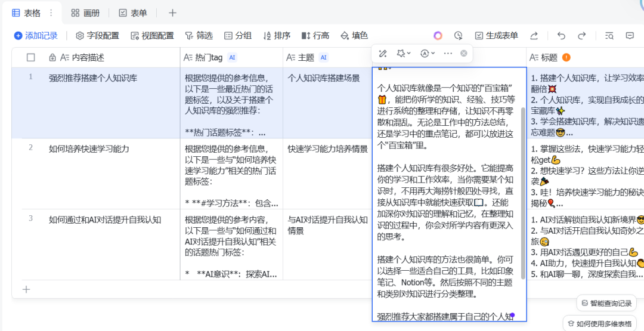Open the purple AI assistant icon
Image resolution: width=644 pixels, height=331 pixels.
pyautogui.click(x=438, y=36)
